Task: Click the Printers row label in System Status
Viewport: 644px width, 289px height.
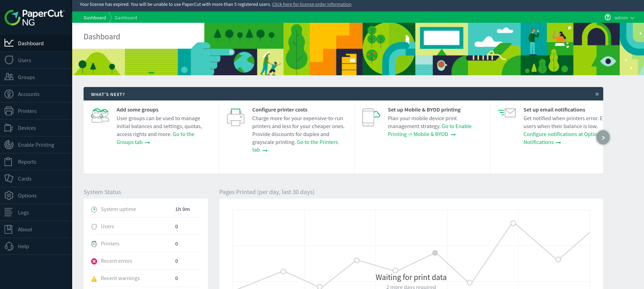Action: click(110, 244)
